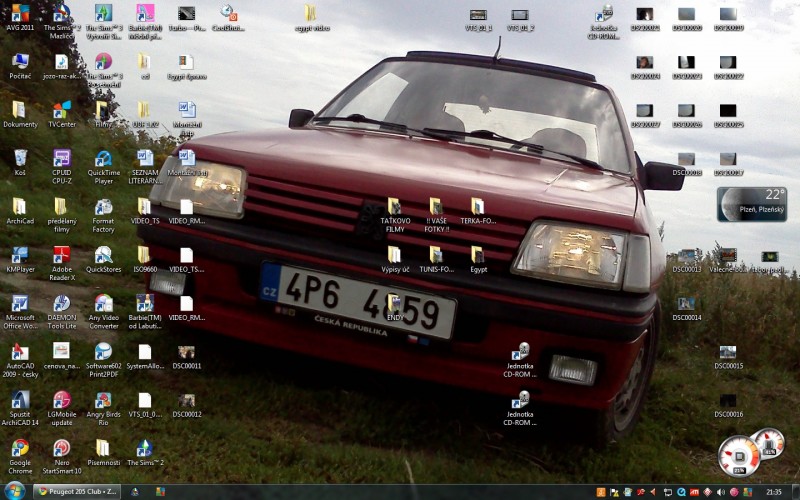The image size is (800, 500).
Task: Click the Windows Start button
Action: click(x=14, y=491)
